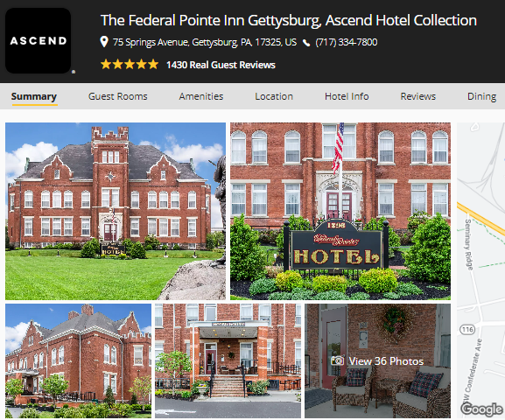The image size is (505, 420).
Task: Click the camera icon on photo gallery
Action: [338, 360]
